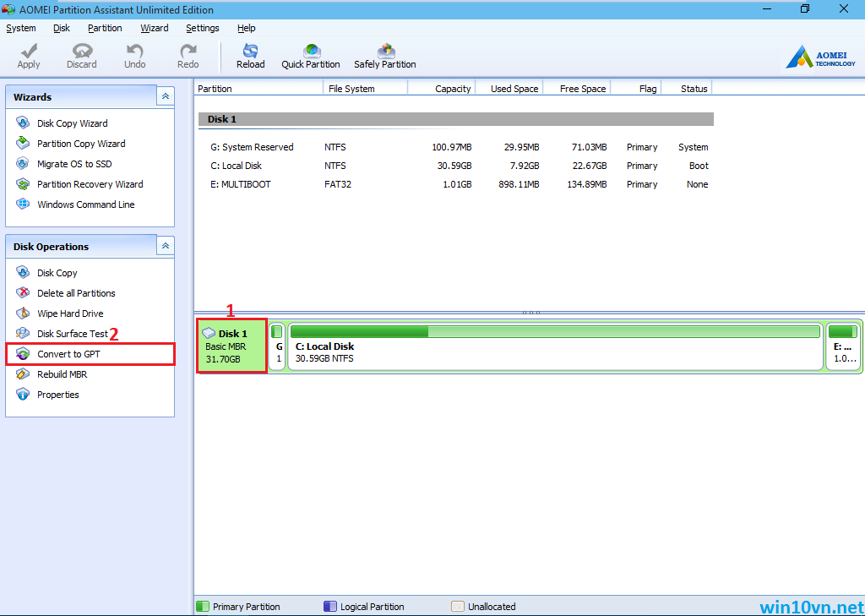865x616 pixels.
Task: Click 898.11MB used space value
Action: [x=519, y=184]
